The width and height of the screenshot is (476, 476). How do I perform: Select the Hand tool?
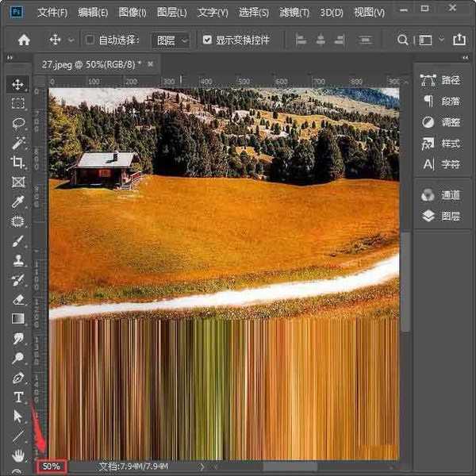17,455
